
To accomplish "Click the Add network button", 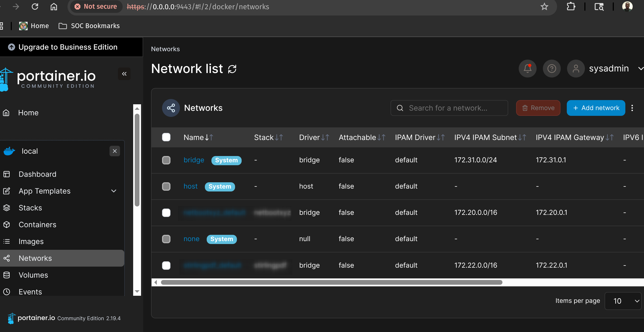I will click(596, 108).
